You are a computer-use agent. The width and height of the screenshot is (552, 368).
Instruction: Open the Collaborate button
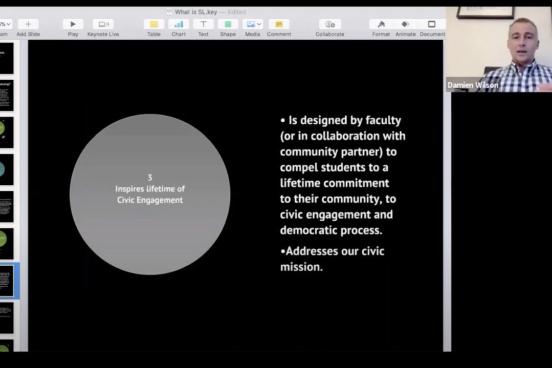(x=330, y=24)
